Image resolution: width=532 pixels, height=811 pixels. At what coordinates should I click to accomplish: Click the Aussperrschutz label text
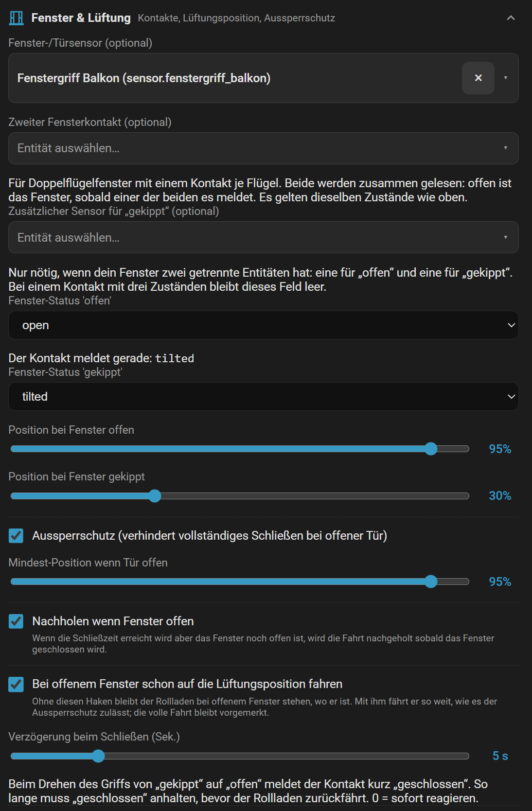pos(210,536)
